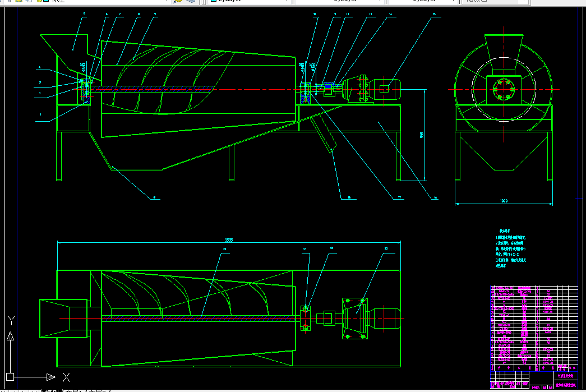Viewport: 586px width, 392px height.
Task: Select the motor in the side elevation view
Action: [x=386, y=89]
